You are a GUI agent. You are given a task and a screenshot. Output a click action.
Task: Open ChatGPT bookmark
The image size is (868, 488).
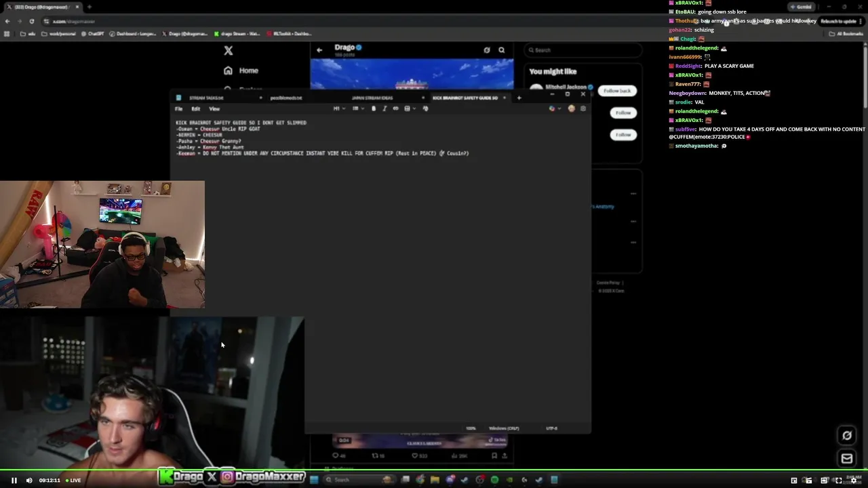pos(92,33)
